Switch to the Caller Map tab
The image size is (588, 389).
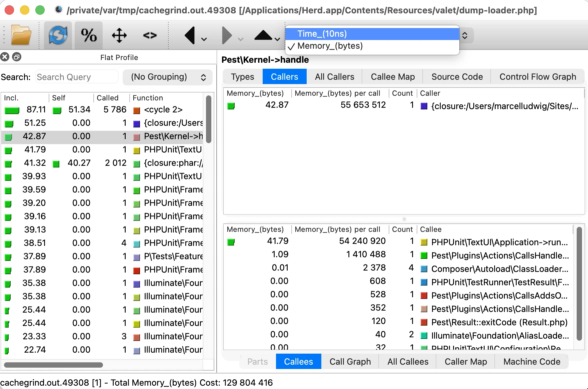(x=466, y=362)
